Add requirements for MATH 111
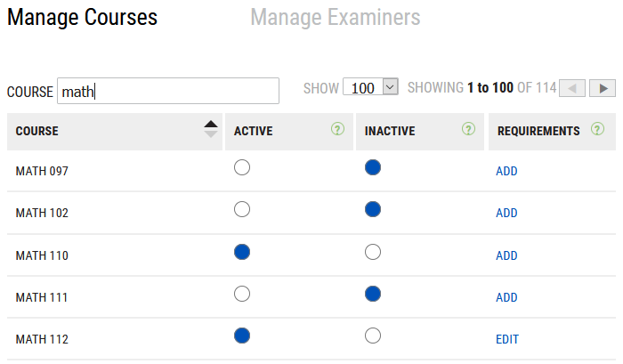The height and width of the screenshot is (364, 623). (506, 297)
